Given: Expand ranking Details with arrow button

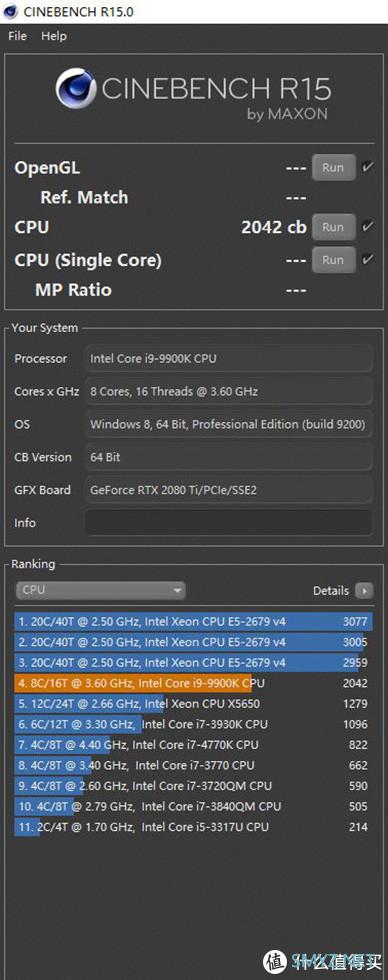Looking at the screenshot, I should (364, 591).
